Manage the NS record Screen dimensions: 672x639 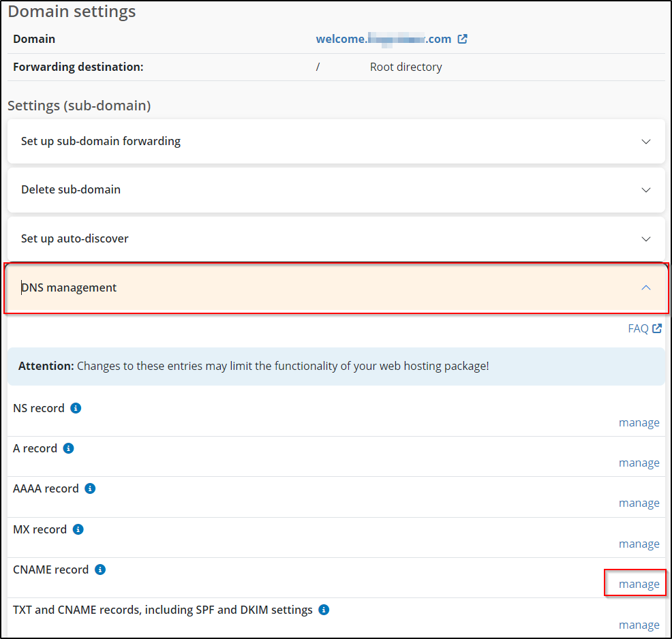click(639, 422)
